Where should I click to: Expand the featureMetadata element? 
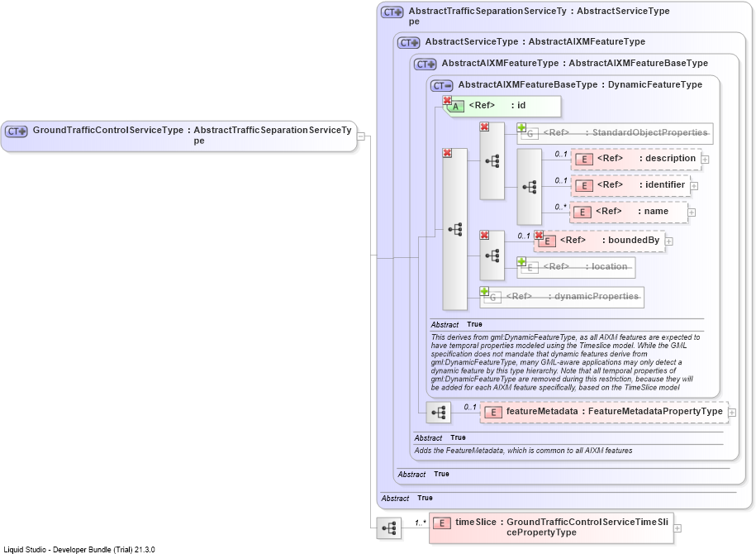click(732, 413)
